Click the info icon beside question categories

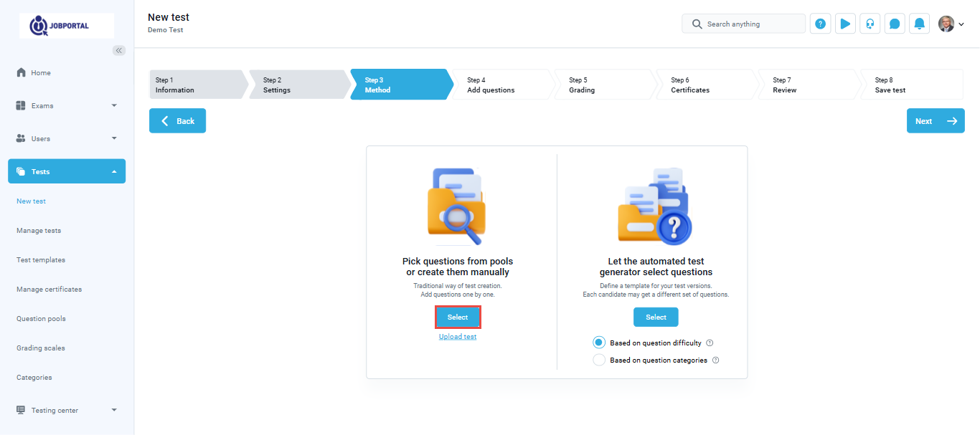[x=715, y=360]
